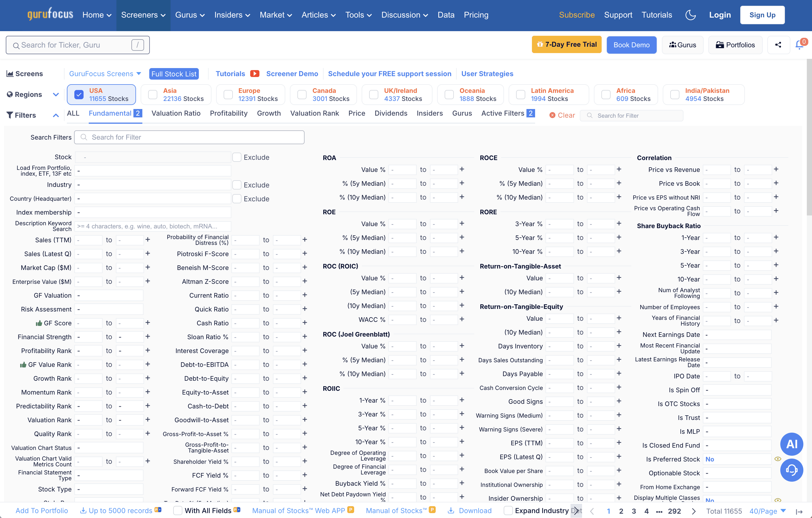This screenshot has width=812, height=518.
Task: Click plus beside Days Inventory
Action: click(619, 346)
